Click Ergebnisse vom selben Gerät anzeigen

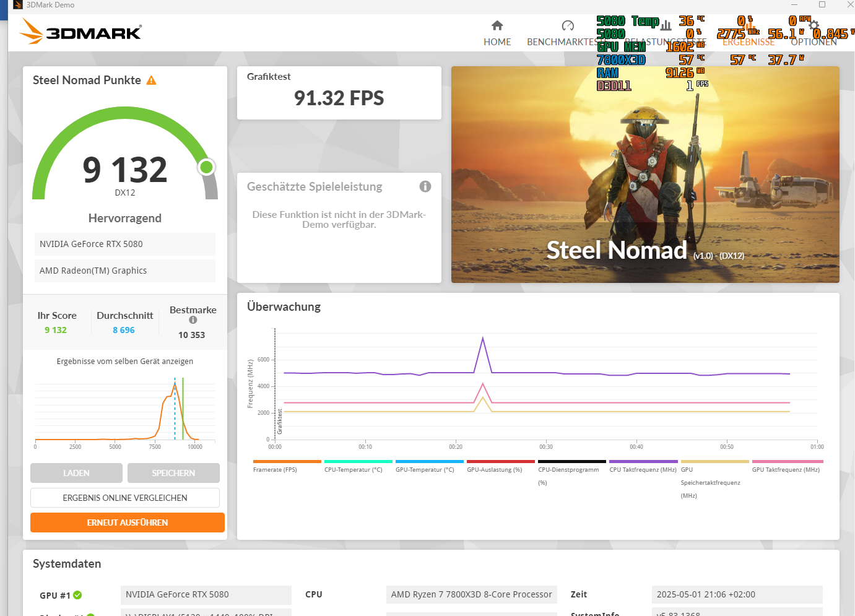click(x=125, y=362)
